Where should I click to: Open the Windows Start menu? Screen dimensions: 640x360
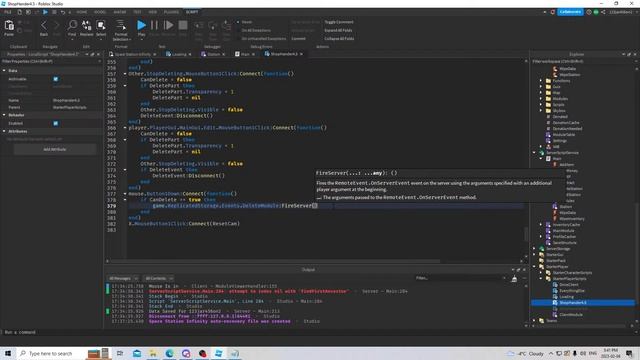click(8, 353)
